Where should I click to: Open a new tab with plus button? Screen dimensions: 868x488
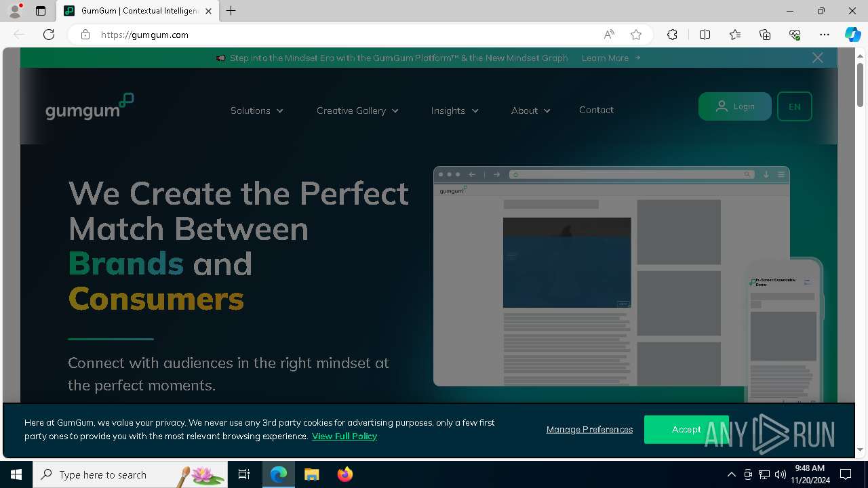(231, 11)
